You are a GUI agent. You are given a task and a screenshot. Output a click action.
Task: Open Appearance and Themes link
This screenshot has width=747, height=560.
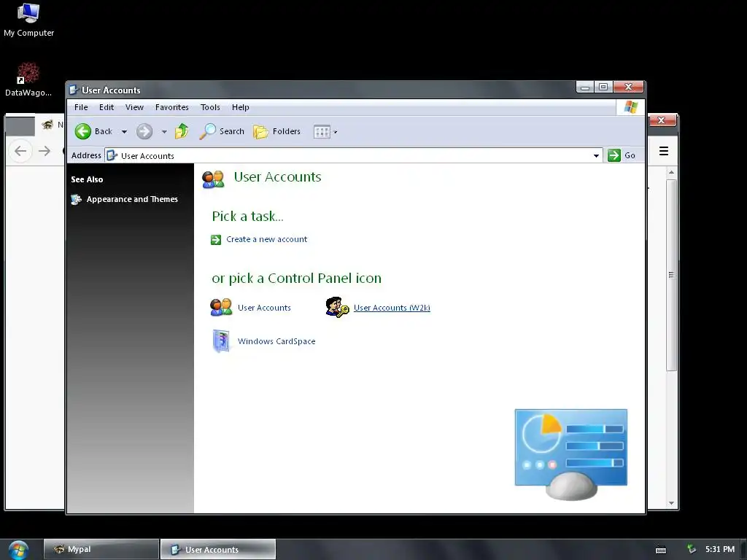[x=132, y=199]
